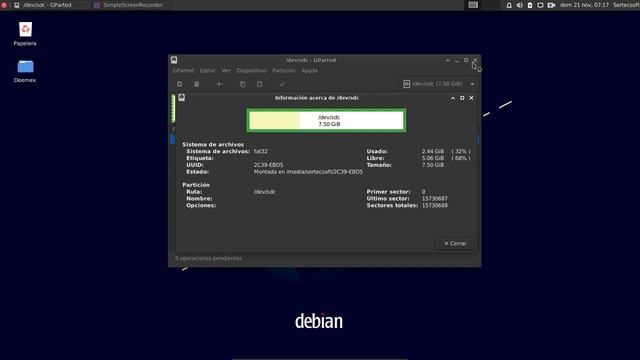Click the mount status text Montada en /media/sertecsoft
This screenshot has height=360, width=640.
(x=308, y=172)
